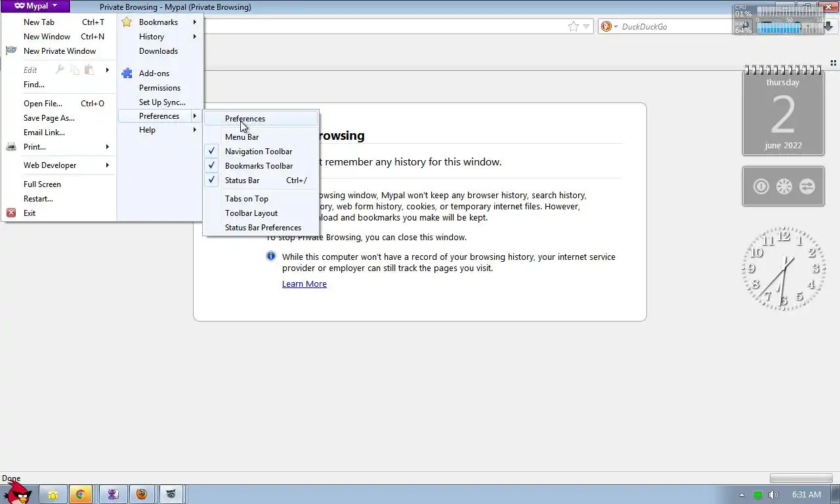Viewport: 840px width, 504px height.
Task: Expand the Bookmarks submenu
Action: point(160,22)
